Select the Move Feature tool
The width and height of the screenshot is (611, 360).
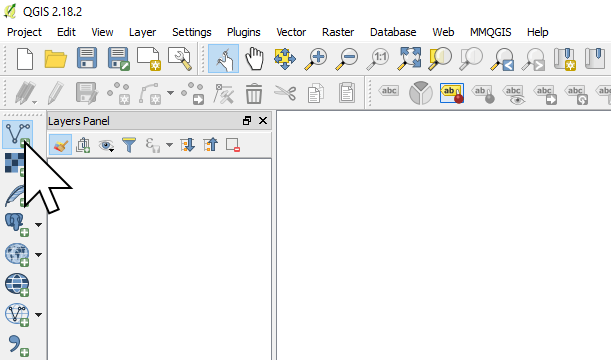193,94
